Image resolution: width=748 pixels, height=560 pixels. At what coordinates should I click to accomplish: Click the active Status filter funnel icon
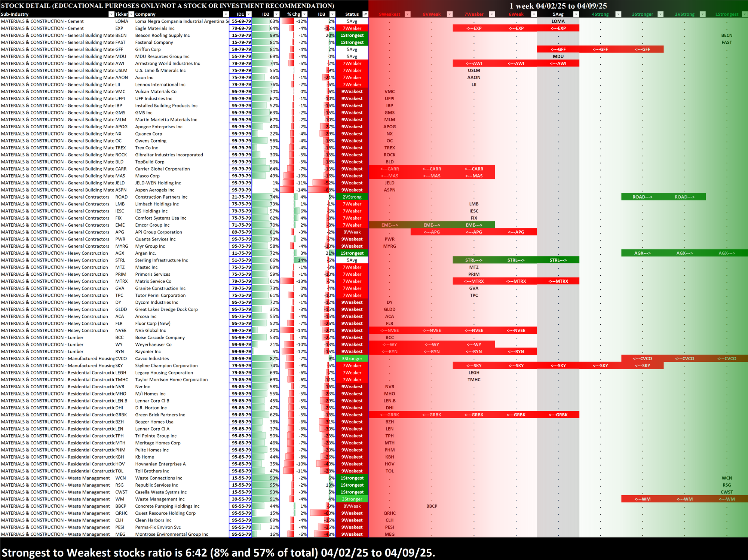(x=365, y=14)
